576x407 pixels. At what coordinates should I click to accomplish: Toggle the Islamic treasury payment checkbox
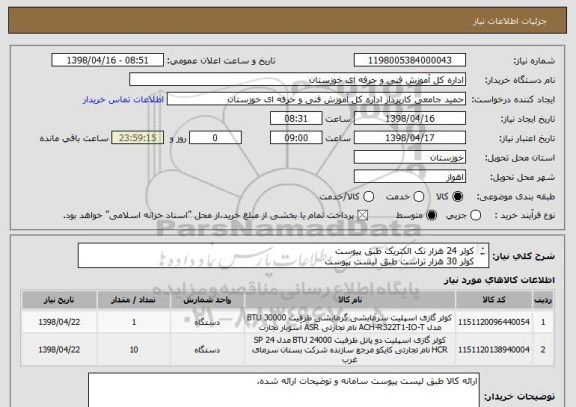click(363, 215)
